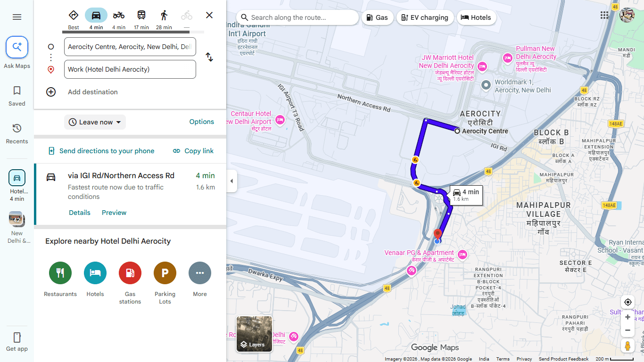Viewport: 644px width, 362px height.
Task: Zoom in the map with the plus button
Action: [x=627, y=317]
